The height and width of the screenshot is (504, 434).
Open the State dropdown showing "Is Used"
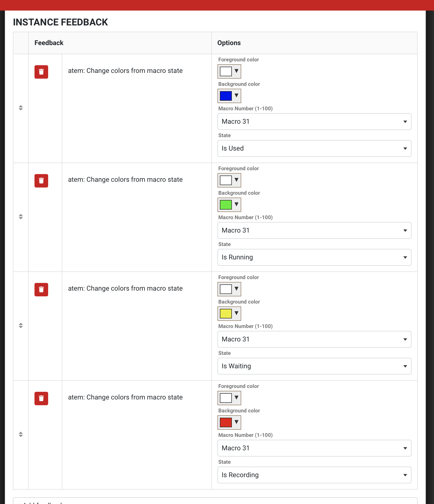click(314, 148)
